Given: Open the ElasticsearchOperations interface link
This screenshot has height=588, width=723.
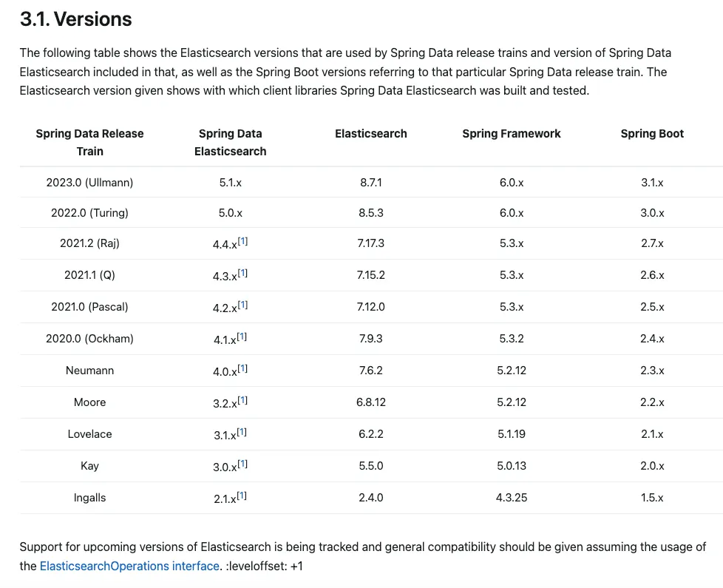Looking at the screenshot, I should [129, 566].
